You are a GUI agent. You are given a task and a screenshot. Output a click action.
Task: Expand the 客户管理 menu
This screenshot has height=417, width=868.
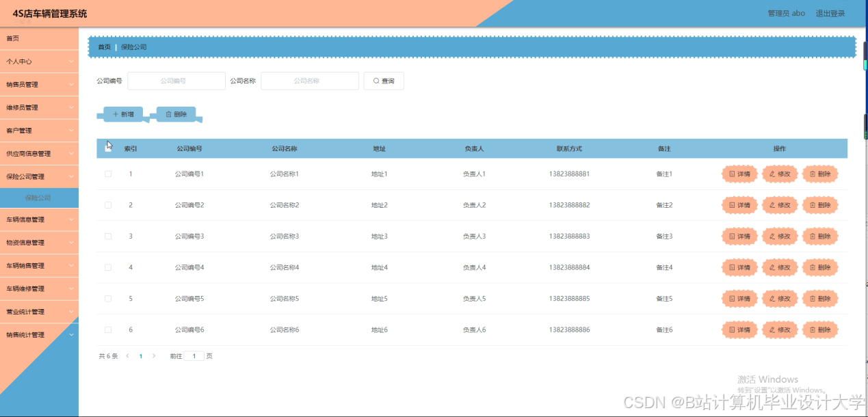coord(39,131)
